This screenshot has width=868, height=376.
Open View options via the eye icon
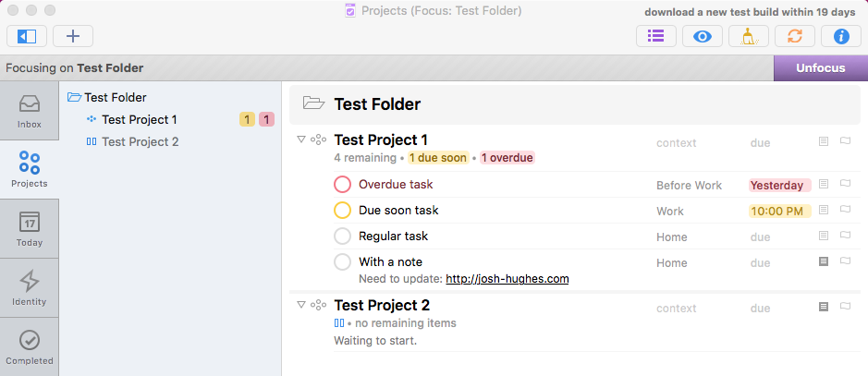(x=703, y=37)
